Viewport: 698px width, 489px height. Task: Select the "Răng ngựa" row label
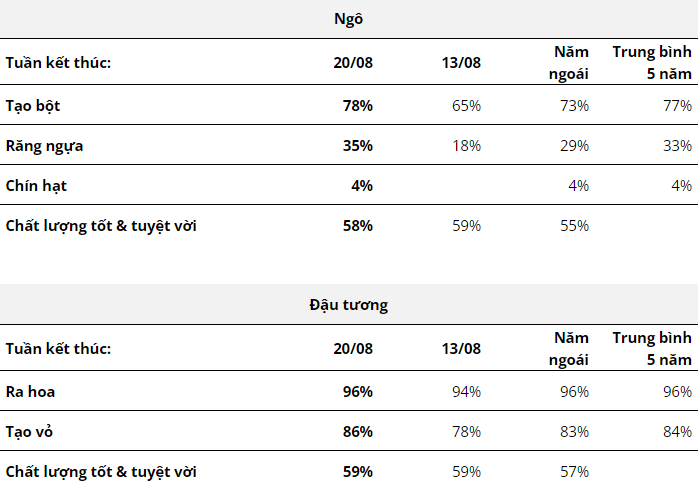tap(44, 145)
